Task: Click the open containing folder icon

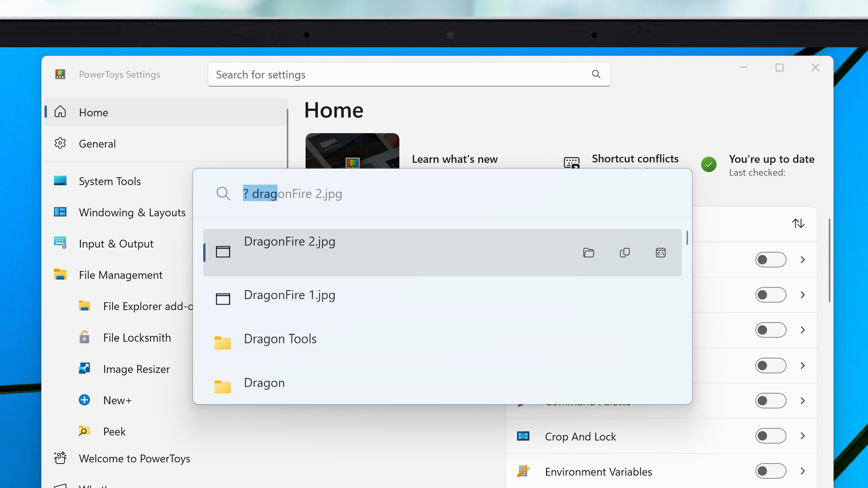Action: click(589, 253)
